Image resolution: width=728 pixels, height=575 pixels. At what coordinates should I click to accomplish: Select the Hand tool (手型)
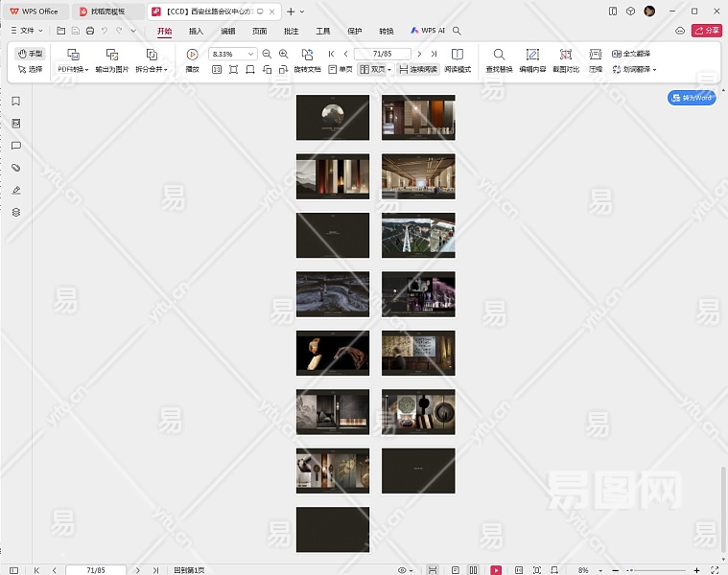click(x=31, y=54)
